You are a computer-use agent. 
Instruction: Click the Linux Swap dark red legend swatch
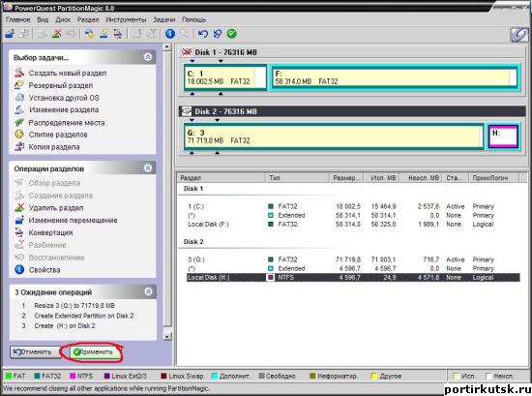click(x=163, y=376)
